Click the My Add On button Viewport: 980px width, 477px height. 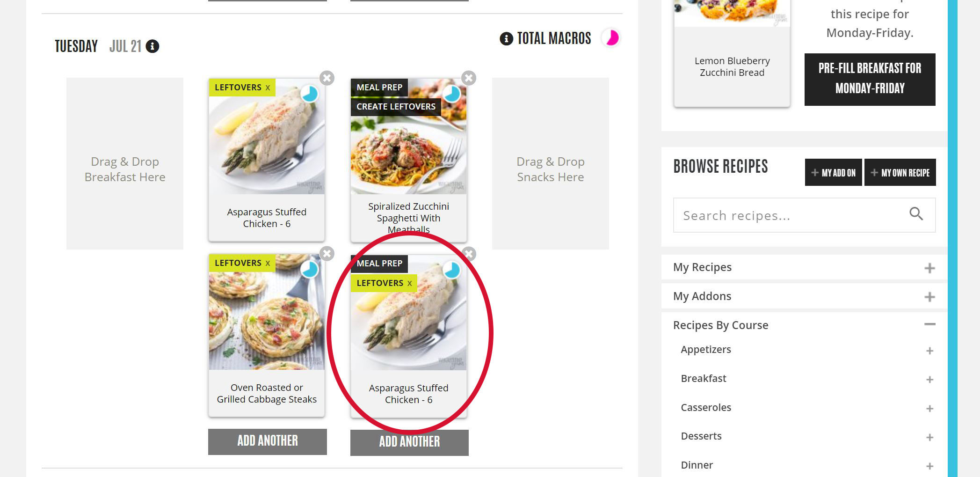[x=833, y=173]
